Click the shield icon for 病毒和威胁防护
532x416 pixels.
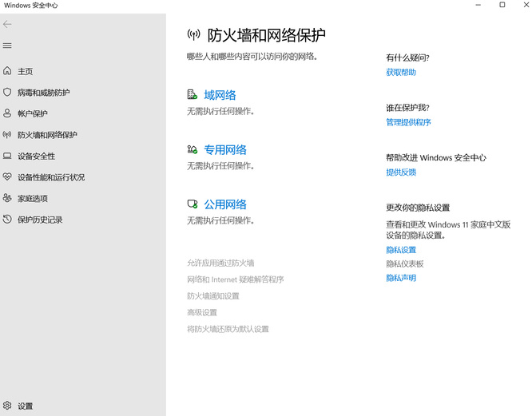(7, 92)
